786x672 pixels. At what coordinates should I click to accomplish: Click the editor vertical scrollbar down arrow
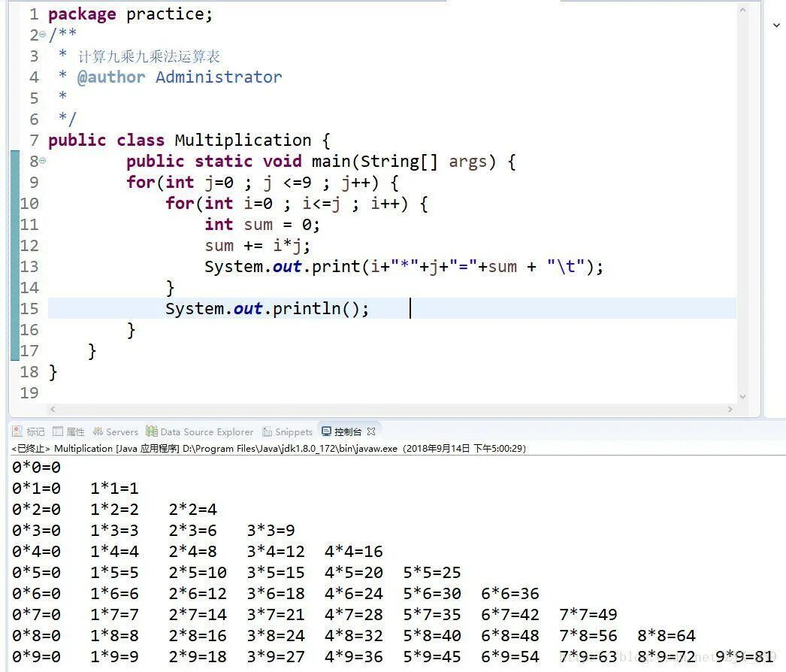click(x=743, y=396)
